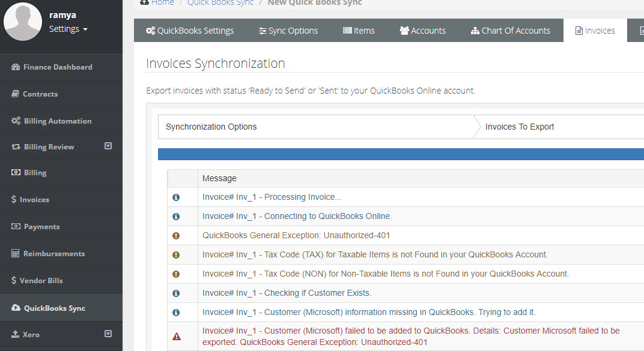Screen dimensions: 644x351
Task: Open the Items tab
Action: [359, 31]
